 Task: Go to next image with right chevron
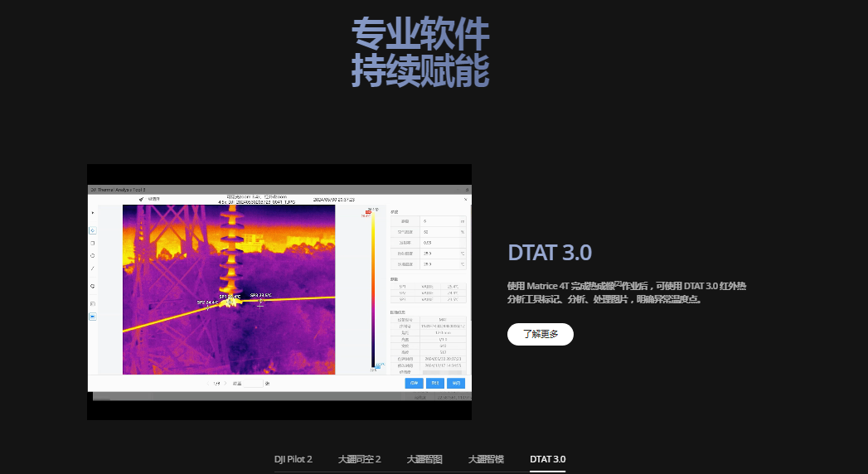(225, 384)
